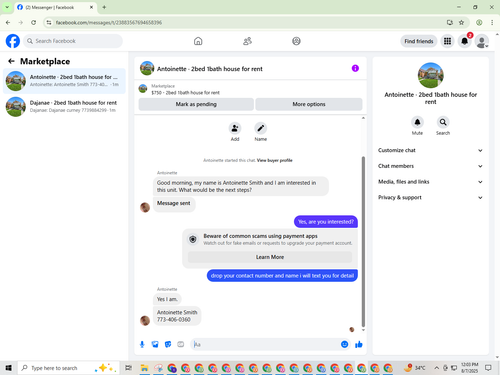Bookmark this page with star icon
Image resolution: width=500 pixels, height=375 pixels.
point(461,22)
